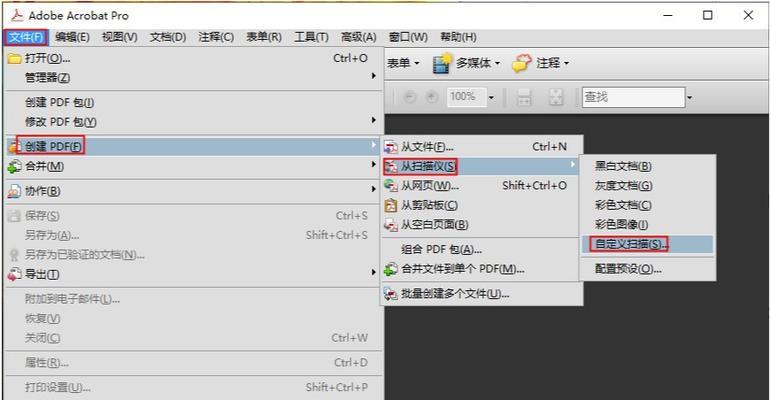This screenshot has width=771, height=400.
Task: Click the 打开(O) folder icon
Action: pyautogui.click(x=14, y=59)
